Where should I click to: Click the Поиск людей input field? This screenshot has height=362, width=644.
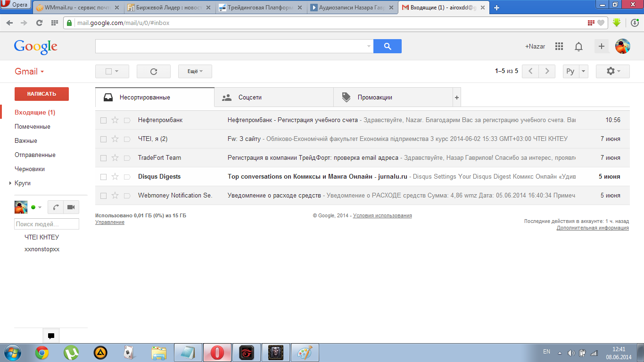click(47, 224)
